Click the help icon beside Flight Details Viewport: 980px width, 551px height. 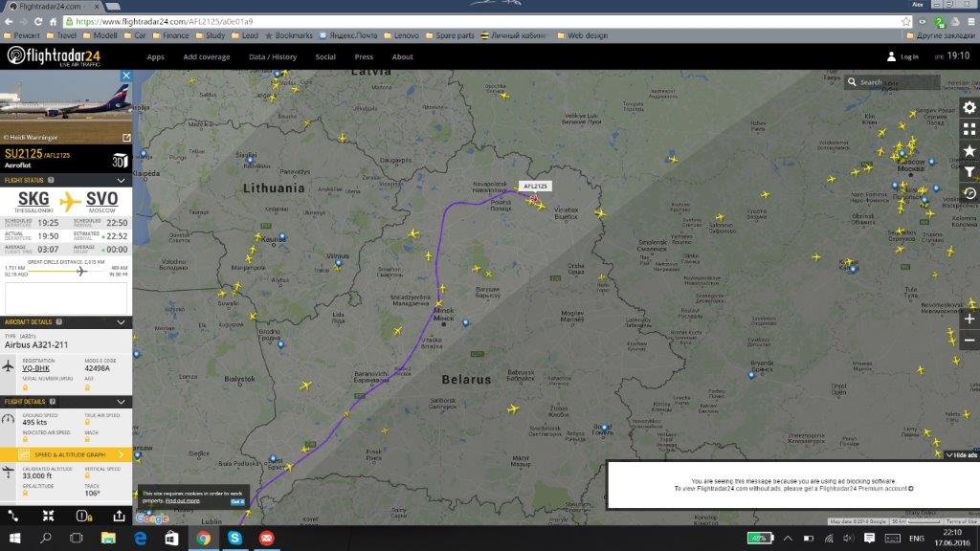[53, 402]
